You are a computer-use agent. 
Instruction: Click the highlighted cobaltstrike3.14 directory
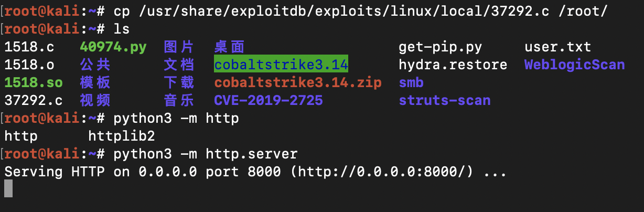click(x=281, y=65)
